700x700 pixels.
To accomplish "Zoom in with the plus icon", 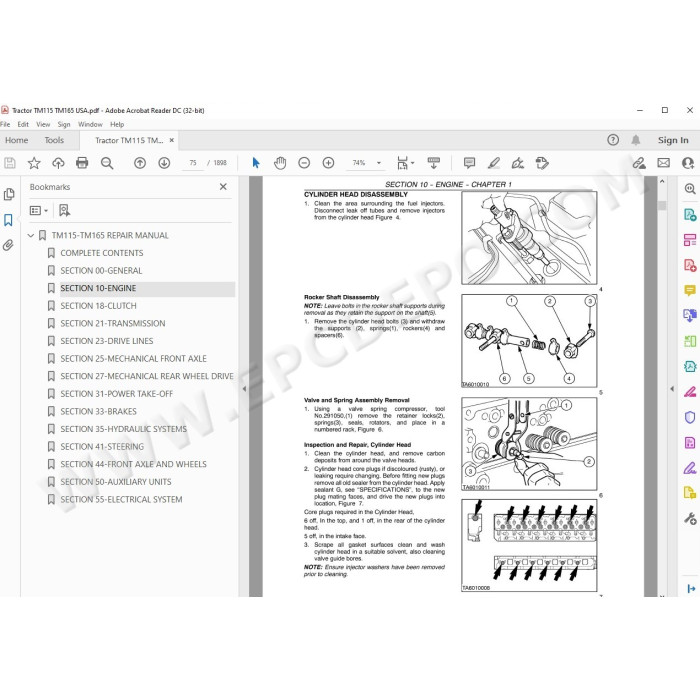I will (x=328, y=163).
